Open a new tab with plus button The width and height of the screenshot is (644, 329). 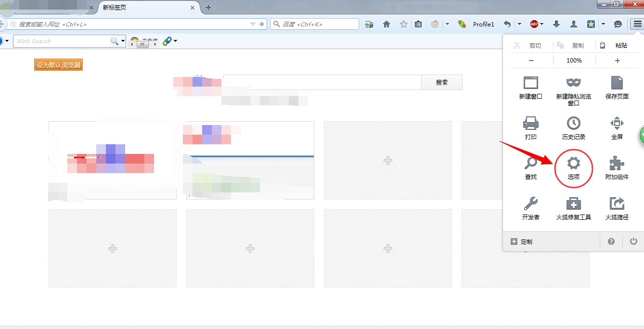tap(208, 8)
